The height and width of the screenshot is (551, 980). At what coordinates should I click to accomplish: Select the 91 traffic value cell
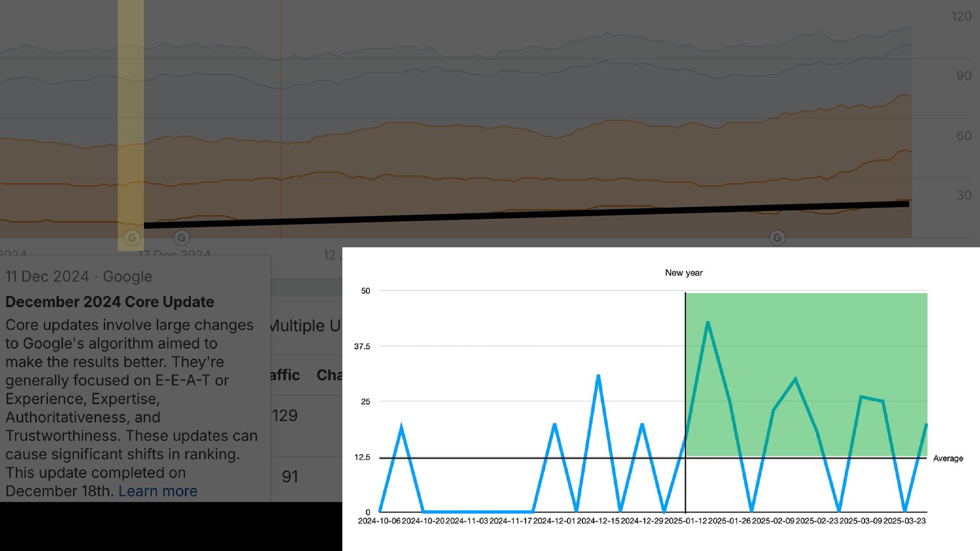[290, 477]
